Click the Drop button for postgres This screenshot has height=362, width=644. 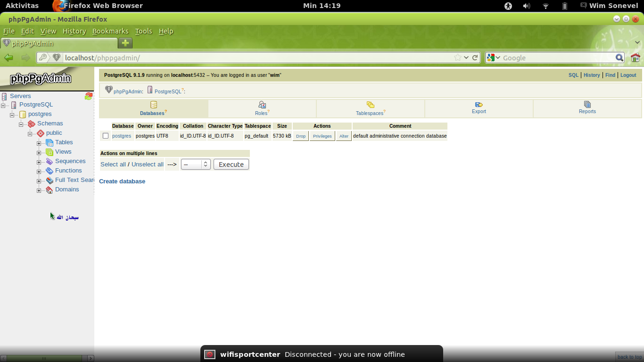click(301, 136)
